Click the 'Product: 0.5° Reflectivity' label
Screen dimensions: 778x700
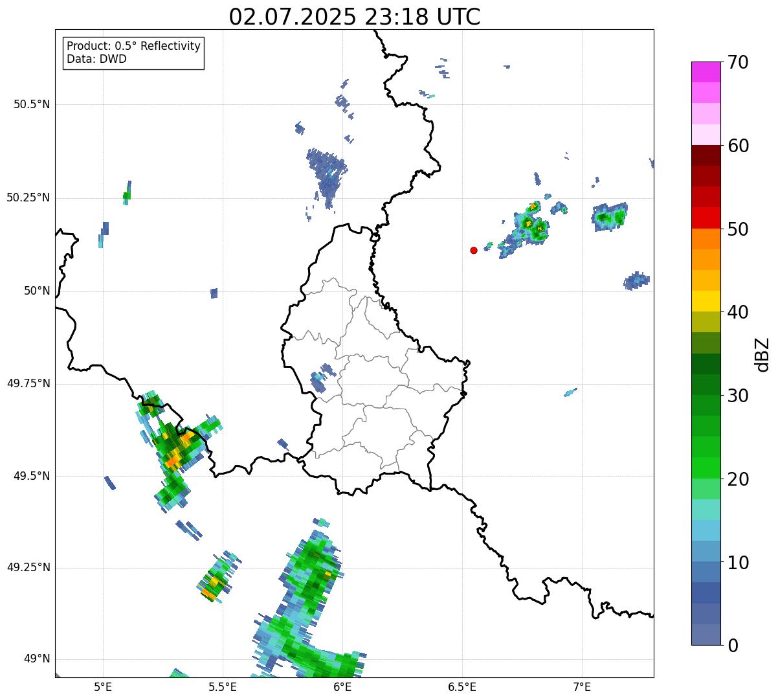(x=134, y=47)
